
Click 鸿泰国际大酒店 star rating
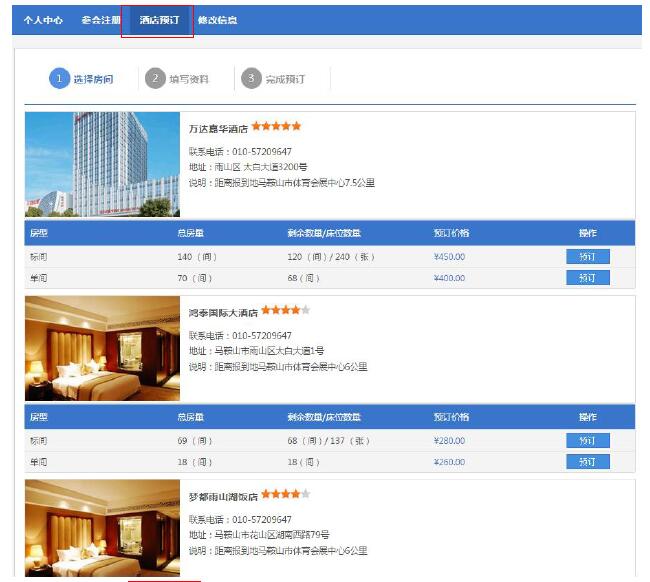click(286, 310)
